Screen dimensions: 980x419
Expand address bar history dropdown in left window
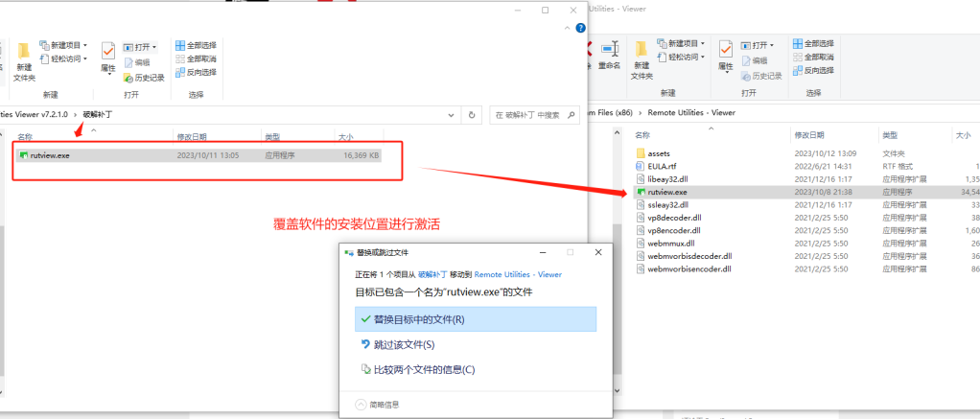[x=452, y=115]
